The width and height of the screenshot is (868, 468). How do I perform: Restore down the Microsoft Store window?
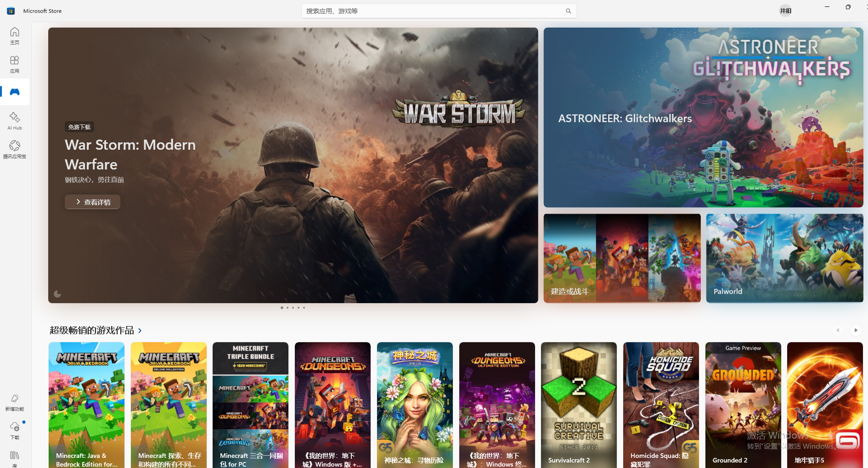(x=848, y=7)
